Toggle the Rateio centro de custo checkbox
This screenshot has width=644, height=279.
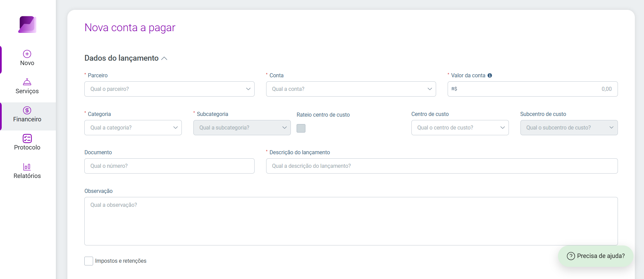click(x=301, y=128)
